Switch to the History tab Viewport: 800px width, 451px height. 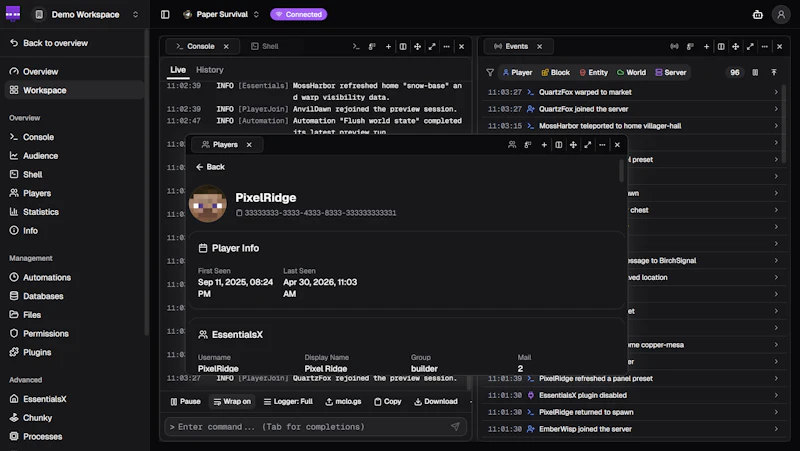tap(210, 70)
